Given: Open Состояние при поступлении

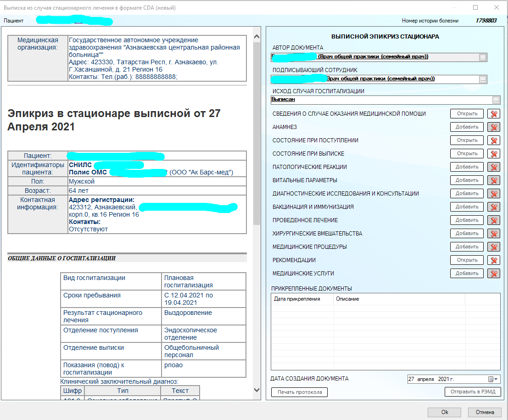Looking at the screenshot, I should point(467,140).
